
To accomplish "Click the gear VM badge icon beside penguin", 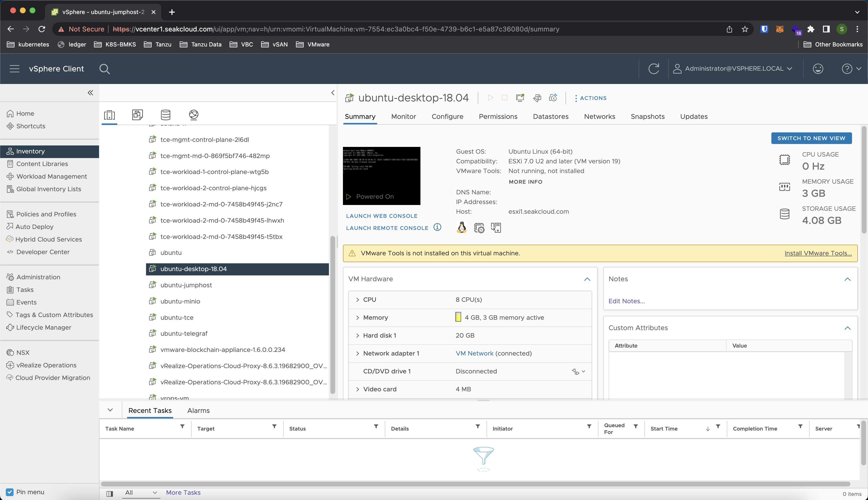I will [479, 228].
